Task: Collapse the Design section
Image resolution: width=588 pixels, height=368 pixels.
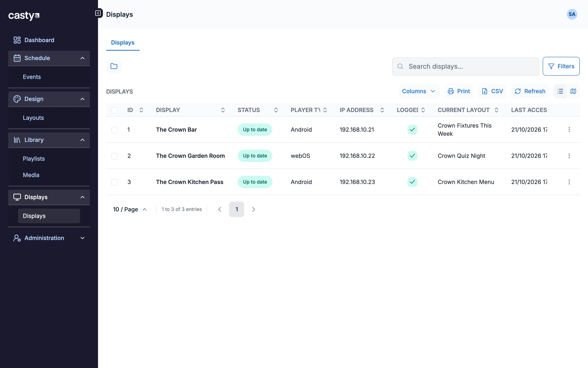Action: 49,99
